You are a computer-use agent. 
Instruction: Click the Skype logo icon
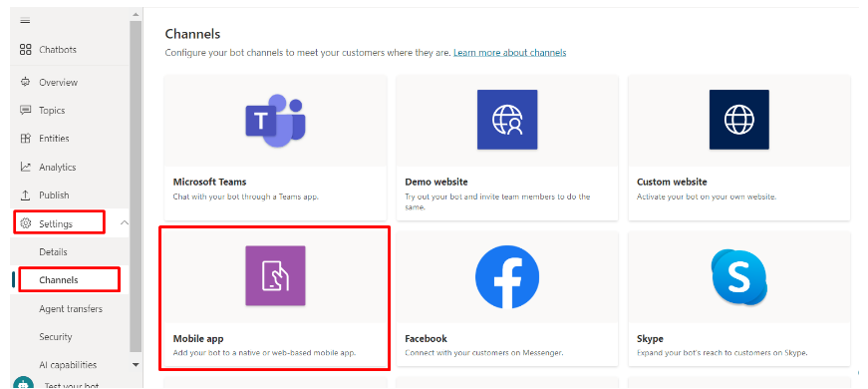[739, 277]
